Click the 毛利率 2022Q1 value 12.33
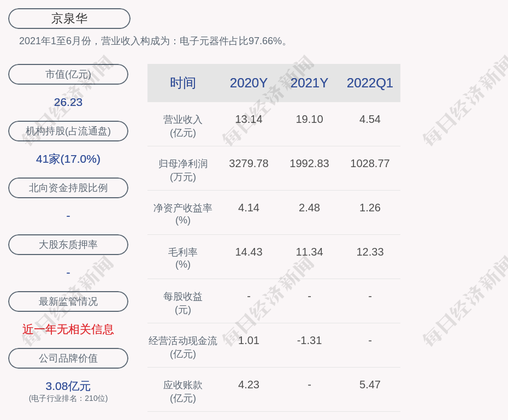 click(x=370, y=252)
